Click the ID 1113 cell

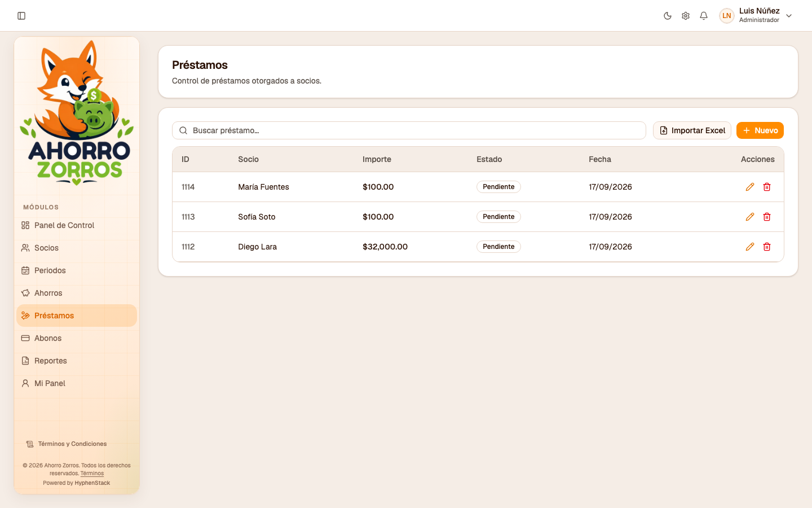tap(188, 217)
